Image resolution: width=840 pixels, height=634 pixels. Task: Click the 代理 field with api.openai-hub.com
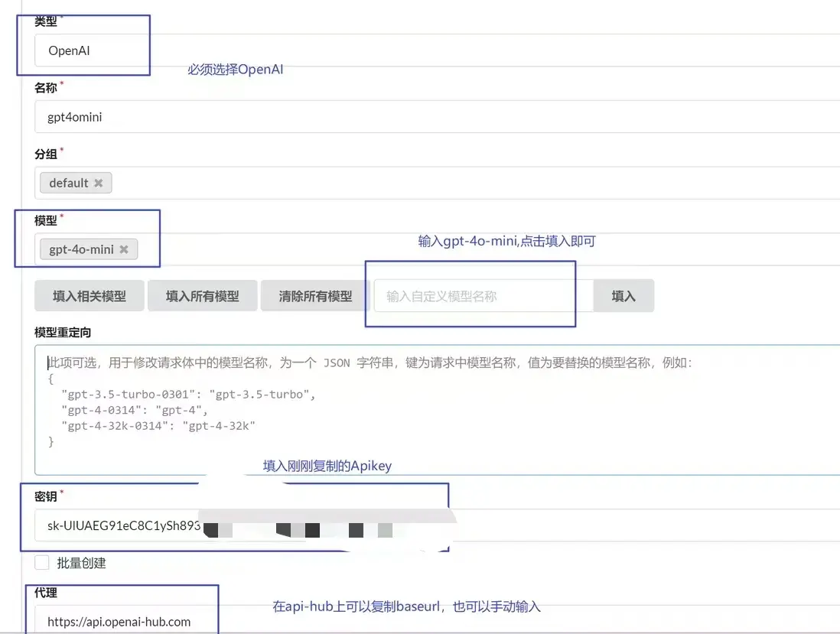pos(437,621)
